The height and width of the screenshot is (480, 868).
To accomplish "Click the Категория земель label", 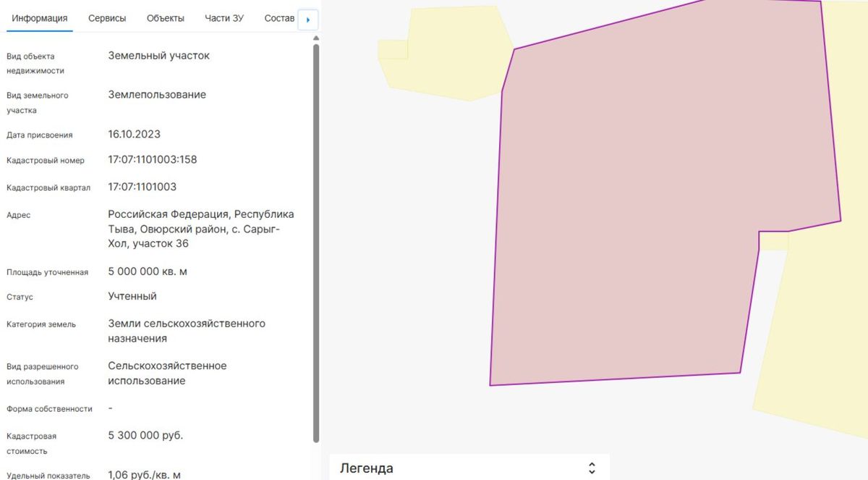I will 41,324.
